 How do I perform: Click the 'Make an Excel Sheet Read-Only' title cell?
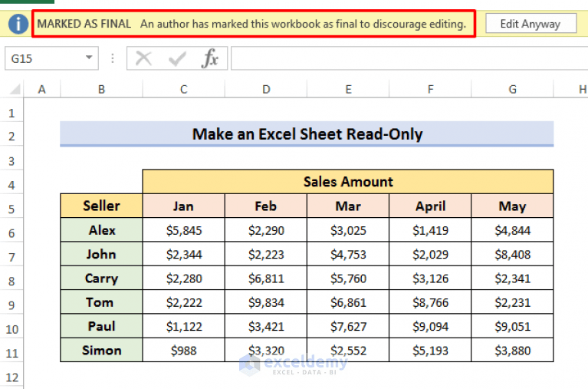307,134
